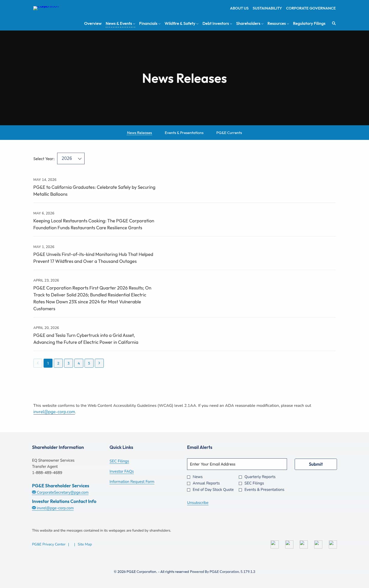369x588 pixels.
Task: Open the Site Map link
Action: tap(85, 544)
